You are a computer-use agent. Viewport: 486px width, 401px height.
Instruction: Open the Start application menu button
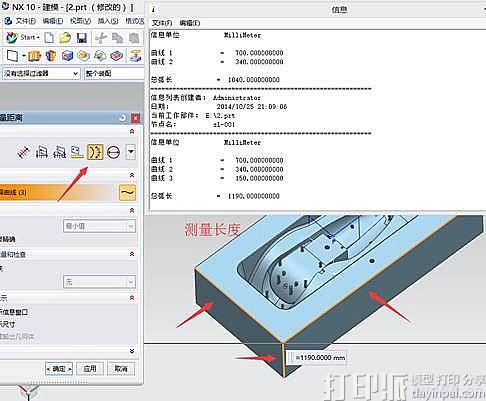tap(23, 38)
